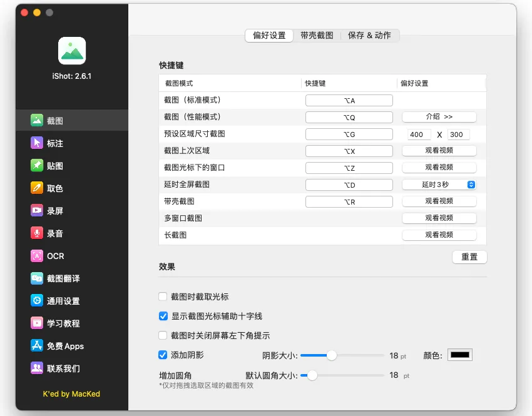Toggle the 添加阴影 checkbox
This screenshot has height=416, width=532.
[x=163, y=355]
